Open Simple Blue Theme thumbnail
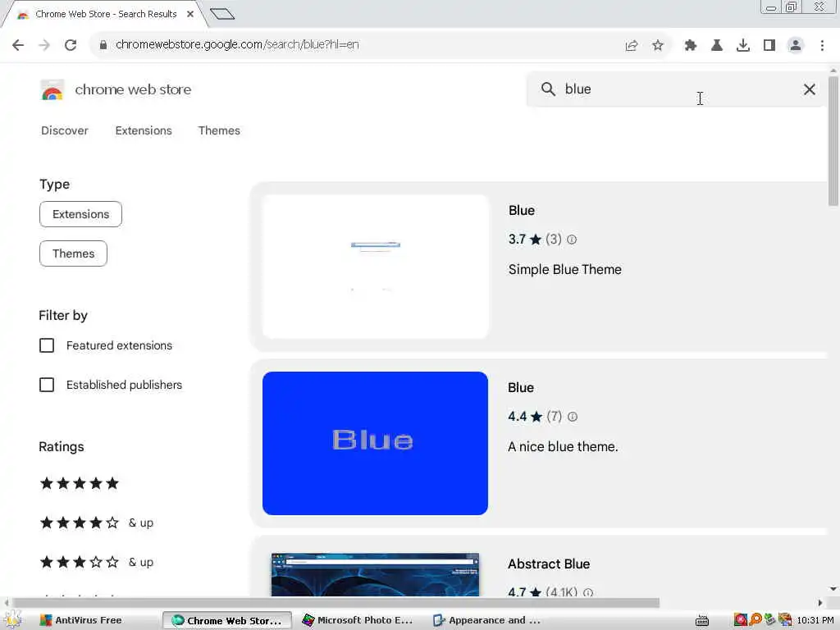This screenshot has height=630, width=840. point(376,267)
